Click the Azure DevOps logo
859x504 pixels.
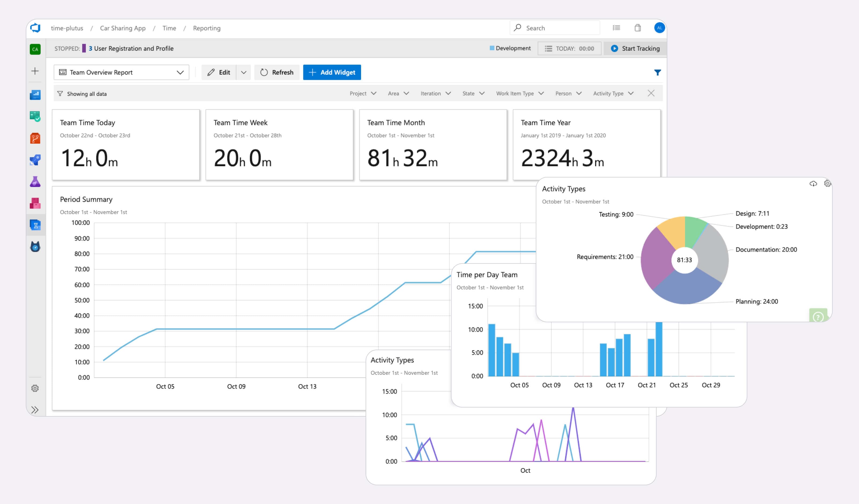[35, 28]
